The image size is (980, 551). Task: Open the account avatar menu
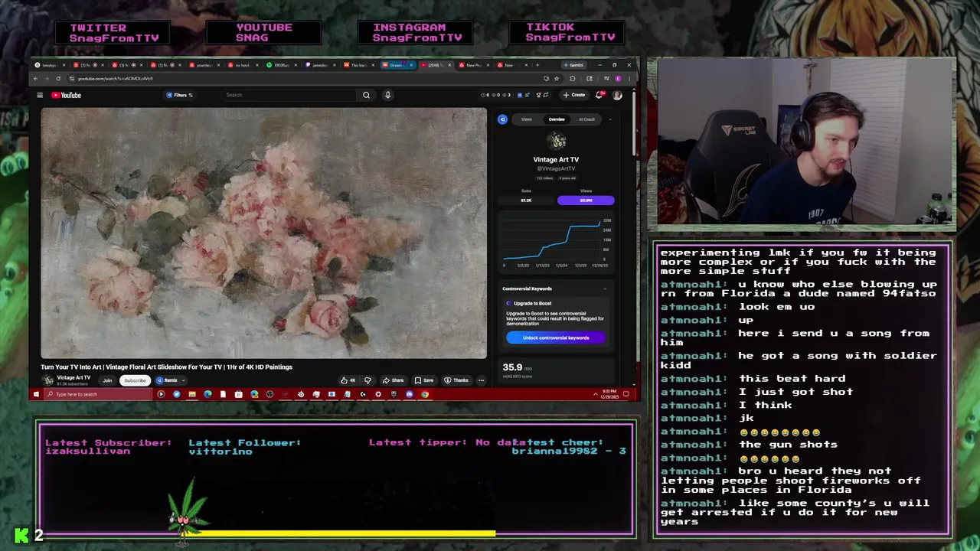point(617,95)
